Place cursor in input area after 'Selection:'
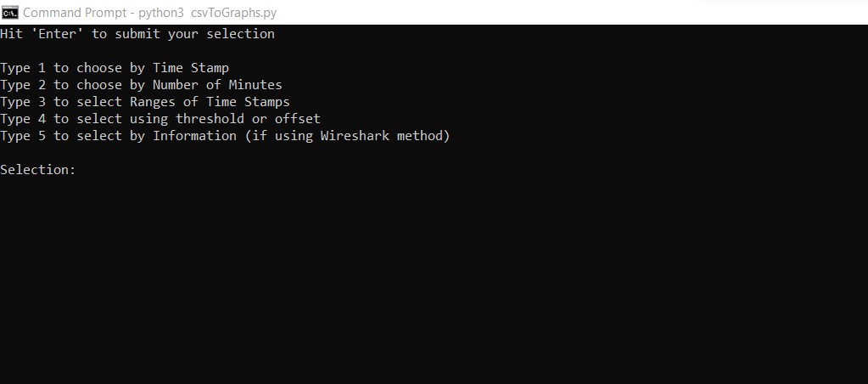 coord(88,170)
